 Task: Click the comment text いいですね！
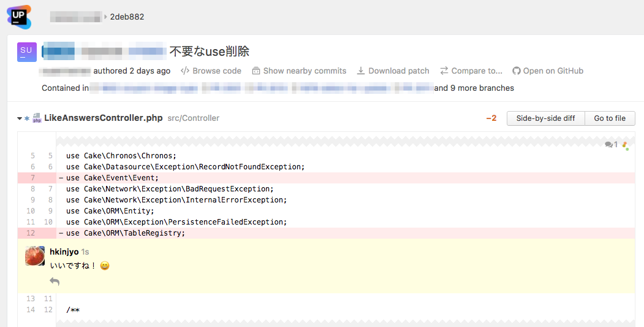click(73, 266)
